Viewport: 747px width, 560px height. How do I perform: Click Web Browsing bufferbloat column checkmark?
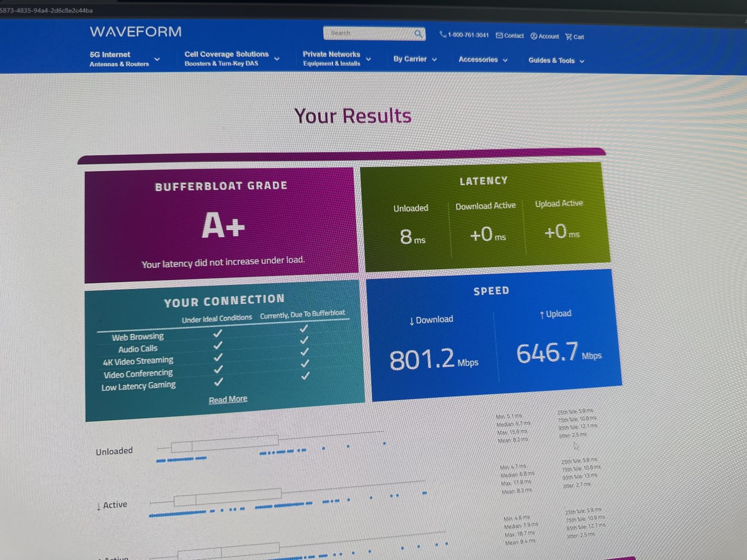(x=303, y=328)
